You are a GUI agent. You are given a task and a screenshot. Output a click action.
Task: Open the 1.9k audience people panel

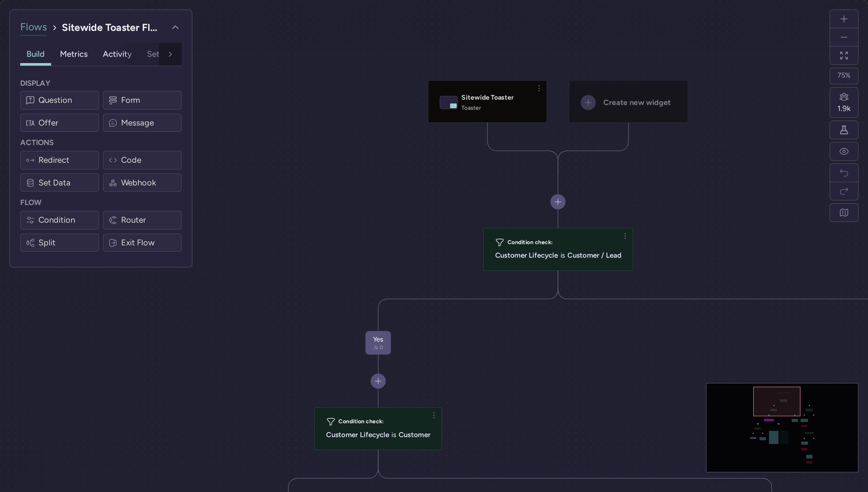[x=844, y=102]
